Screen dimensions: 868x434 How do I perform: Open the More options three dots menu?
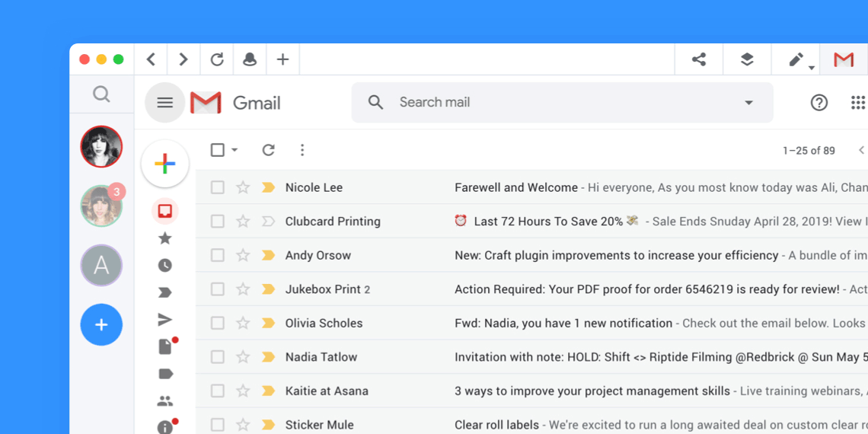(x=302, y=150)
